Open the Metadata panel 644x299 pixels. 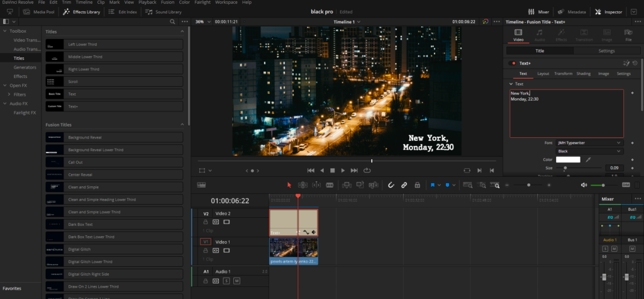[x=572, y=12]
